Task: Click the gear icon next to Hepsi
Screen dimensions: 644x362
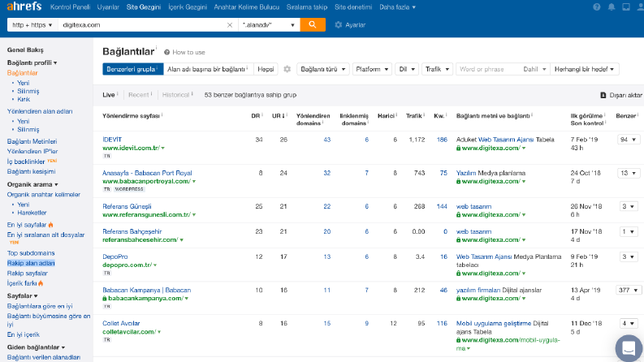Action: tap(287, 69)
